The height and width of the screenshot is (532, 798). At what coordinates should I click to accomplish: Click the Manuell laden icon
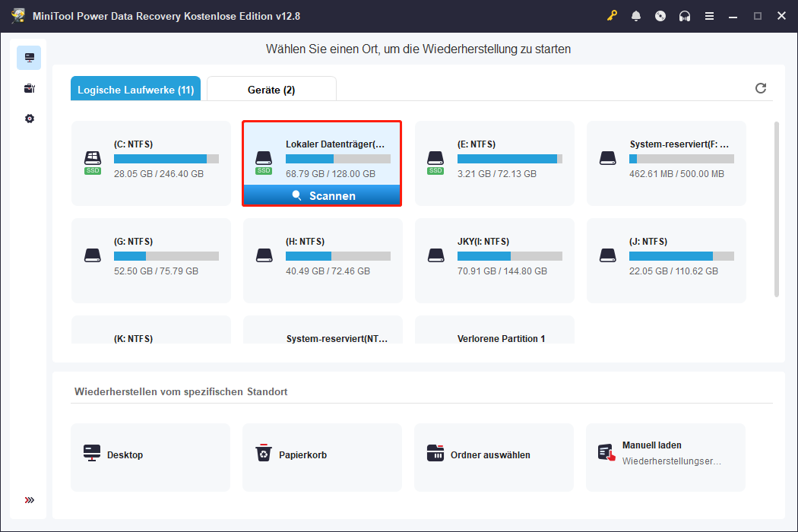click(606, 453)
